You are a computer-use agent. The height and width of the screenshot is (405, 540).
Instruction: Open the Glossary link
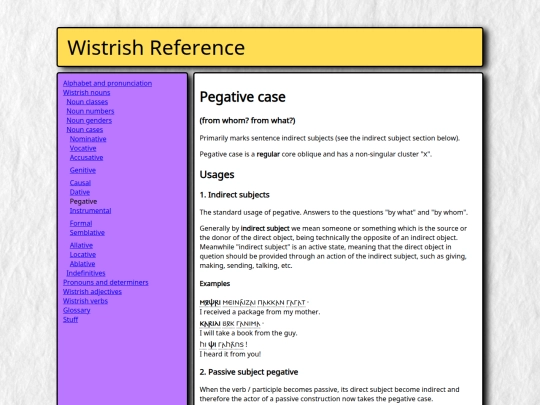[x=76, y=311]
